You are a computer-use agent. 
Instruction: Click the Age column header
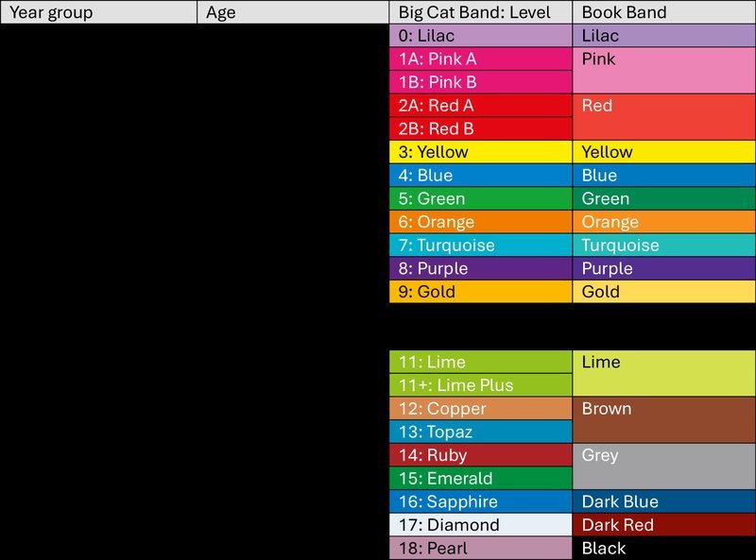(293, 12)
